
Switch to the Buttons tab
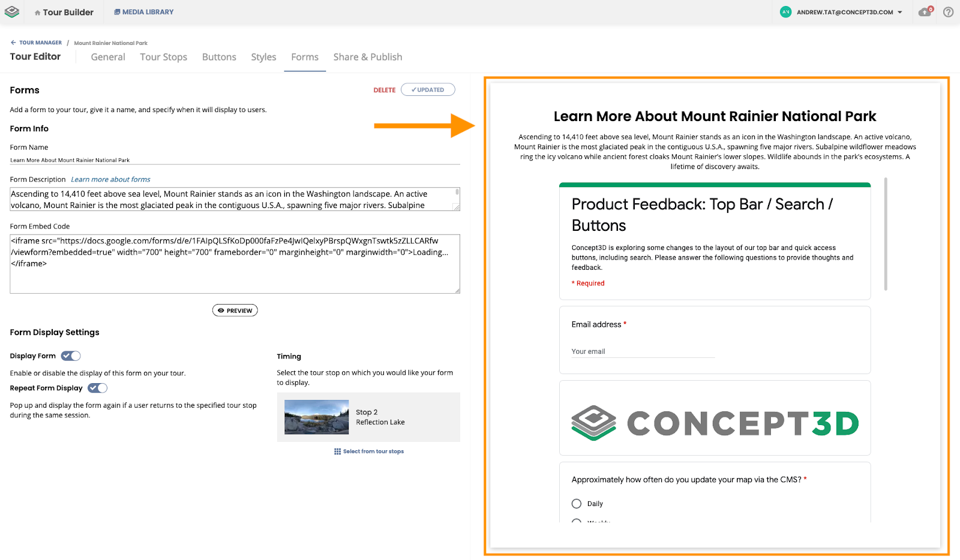(219, 57)
